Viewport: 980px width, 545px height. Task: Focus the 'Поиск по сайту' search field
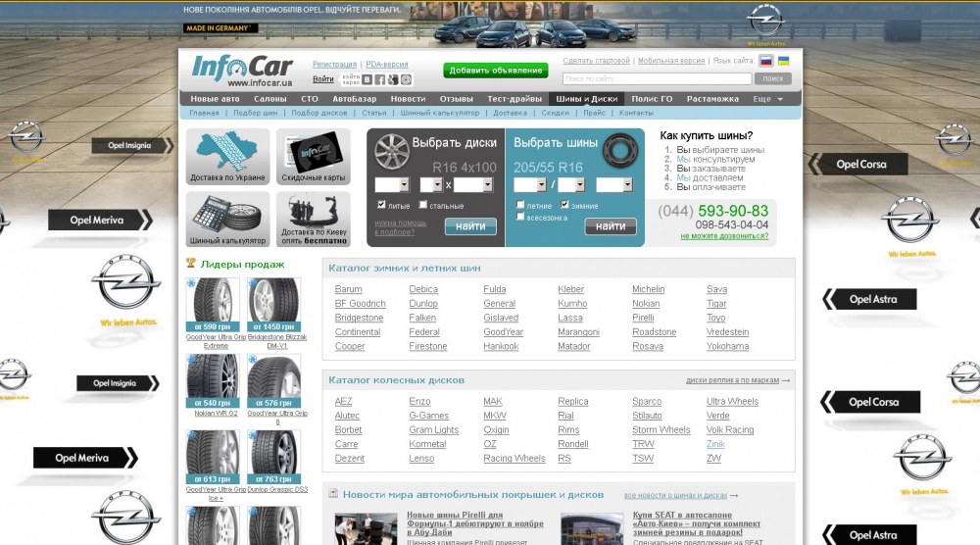coord(657,78)
